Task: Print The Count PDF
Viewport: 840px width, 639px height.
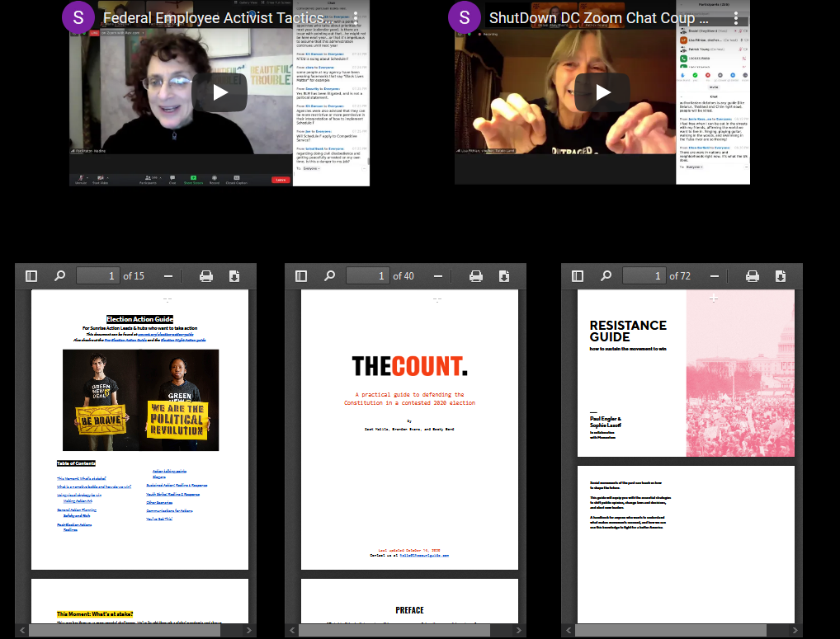Action: (x=476, y=276)
